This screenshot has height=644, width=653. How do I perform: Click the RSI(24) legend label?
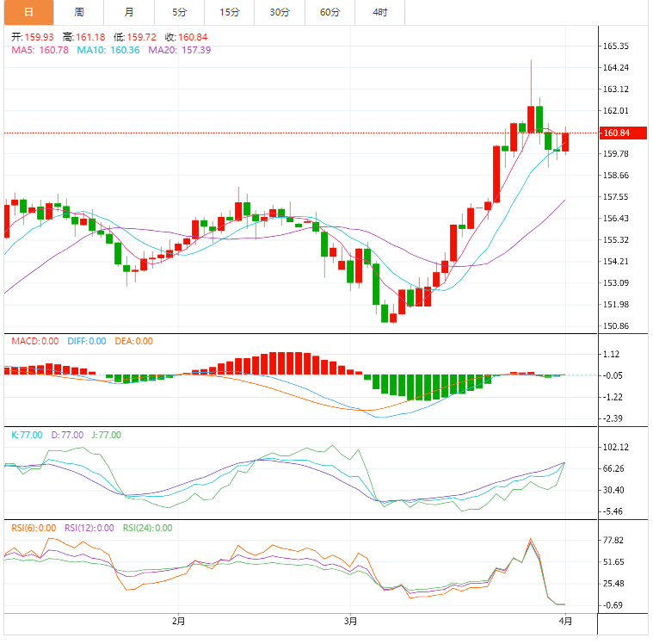[147, 528]
